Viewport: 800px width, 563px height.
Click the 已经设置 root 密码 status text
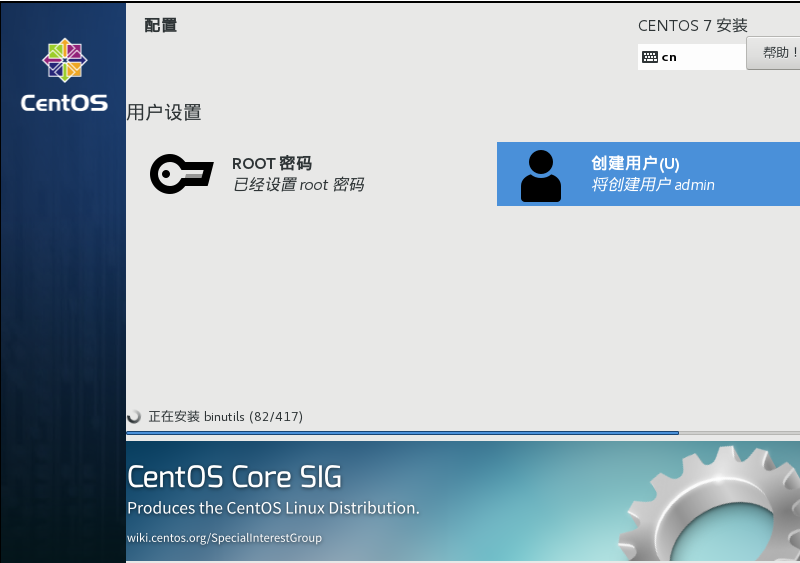point(298,184)
